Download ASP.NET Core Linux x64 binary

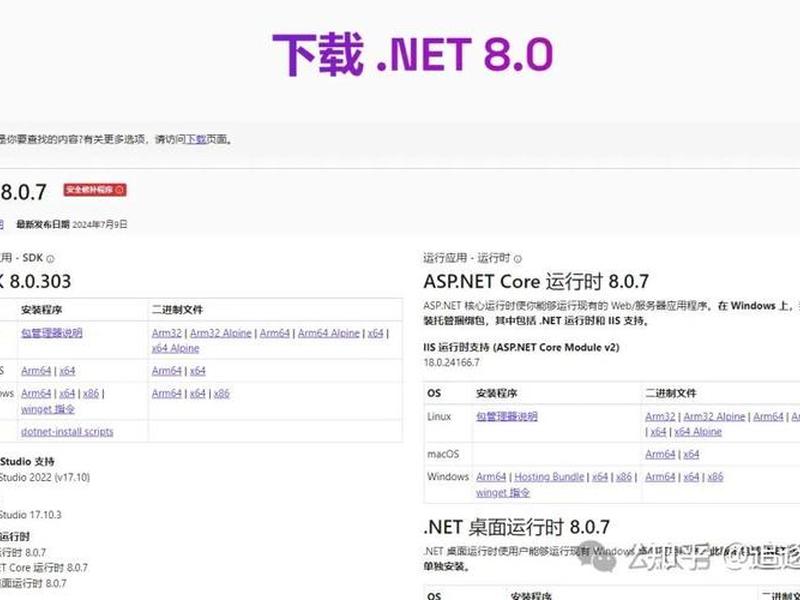[659, 432]
